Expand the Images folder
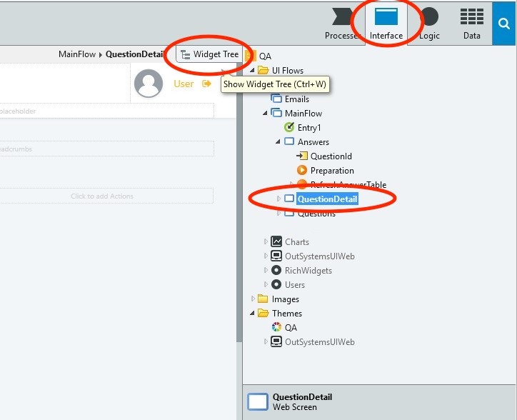Image resolution: width=517 pixels, height=420 pixels. pos(253,299)
